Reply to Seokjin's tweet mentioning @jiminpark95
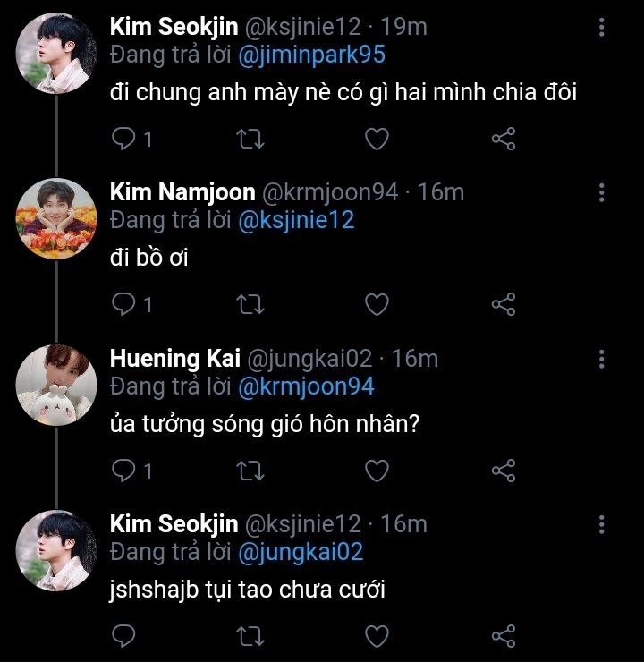 pos(124,139)
